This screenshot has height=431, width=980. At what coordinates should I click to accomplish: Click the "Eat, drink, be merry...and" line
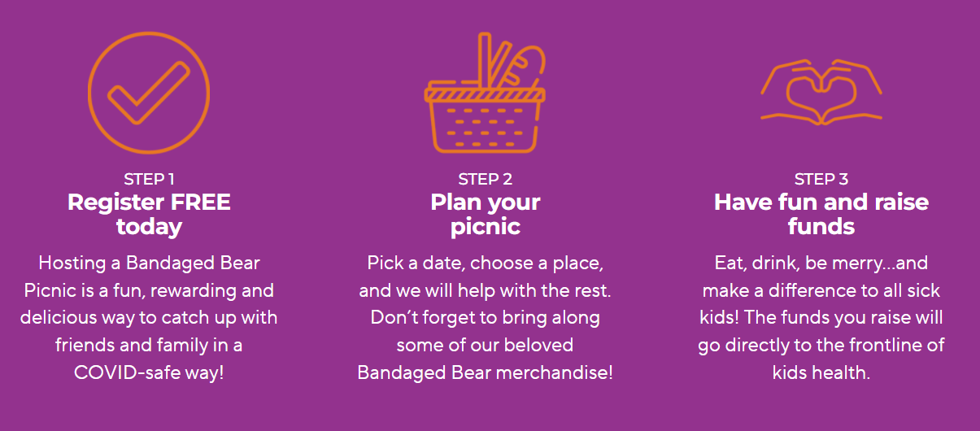click(x=821, y=263)
